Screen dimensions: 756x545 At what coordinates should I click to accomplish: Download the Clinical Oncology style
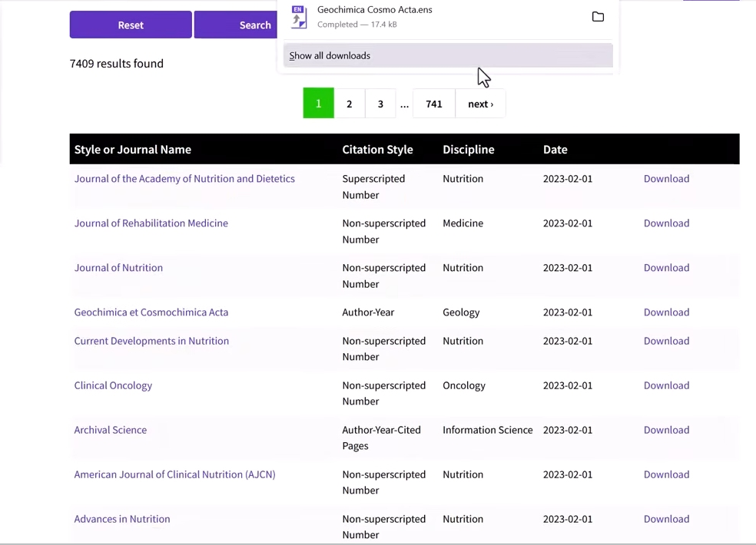pyautogui.click(x=666, y=385)
